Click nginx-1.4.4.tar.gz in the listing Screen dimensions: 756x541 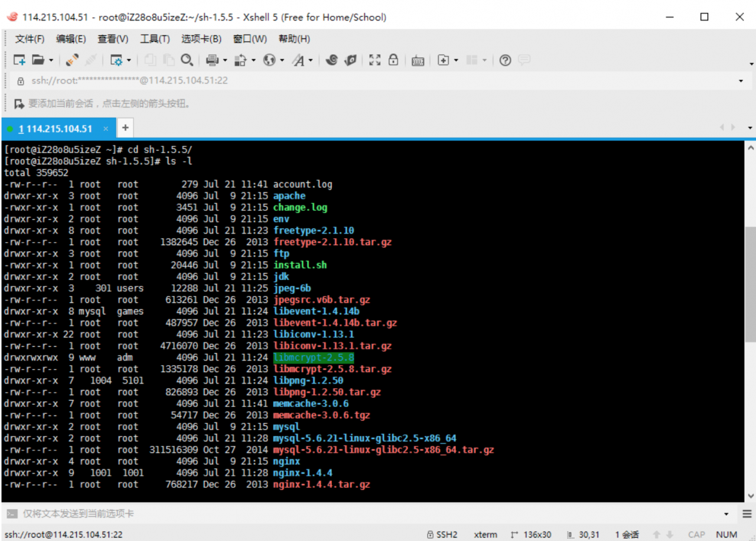pyautogui.click(x=322, y=484)
